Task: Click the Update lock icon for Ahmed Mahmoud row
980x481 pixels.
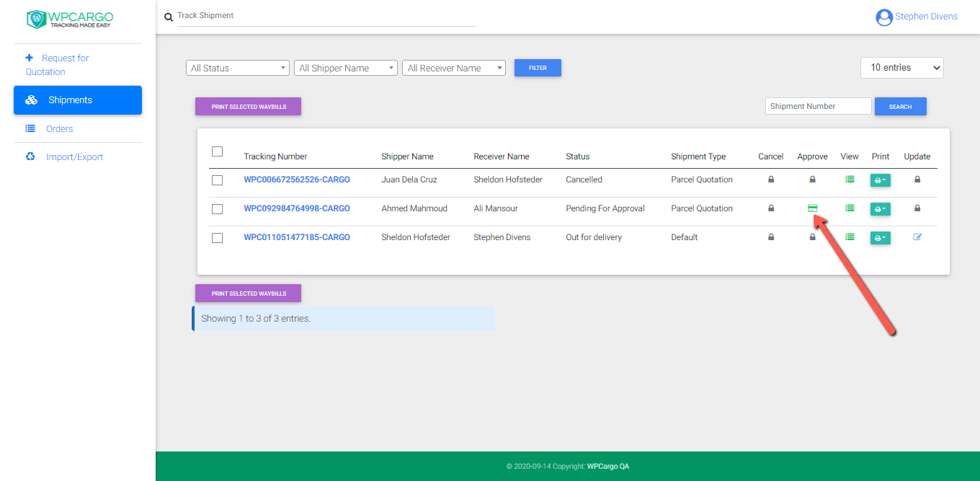Action: [x=917, y=208]
